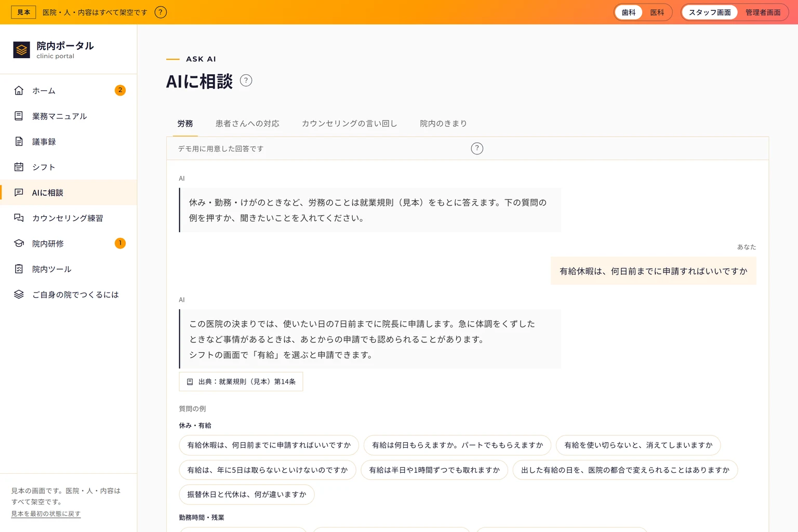Click the 有給休暇は、何日前までに申請すればいいですか example chip
This screenshot has height=532, width=798.
click(x=269, y=445)
